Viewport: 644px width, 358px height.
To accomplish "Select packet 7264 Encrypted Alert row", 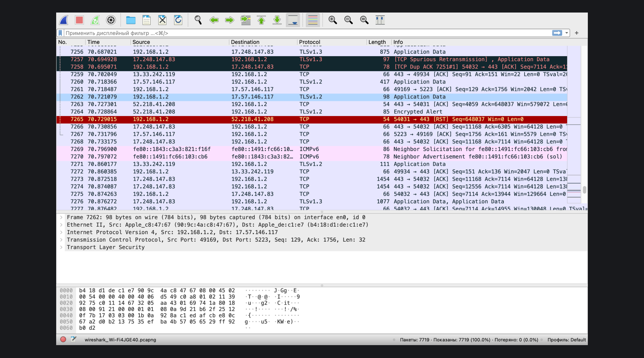I will pyautogui.click(x=312, y=112).
